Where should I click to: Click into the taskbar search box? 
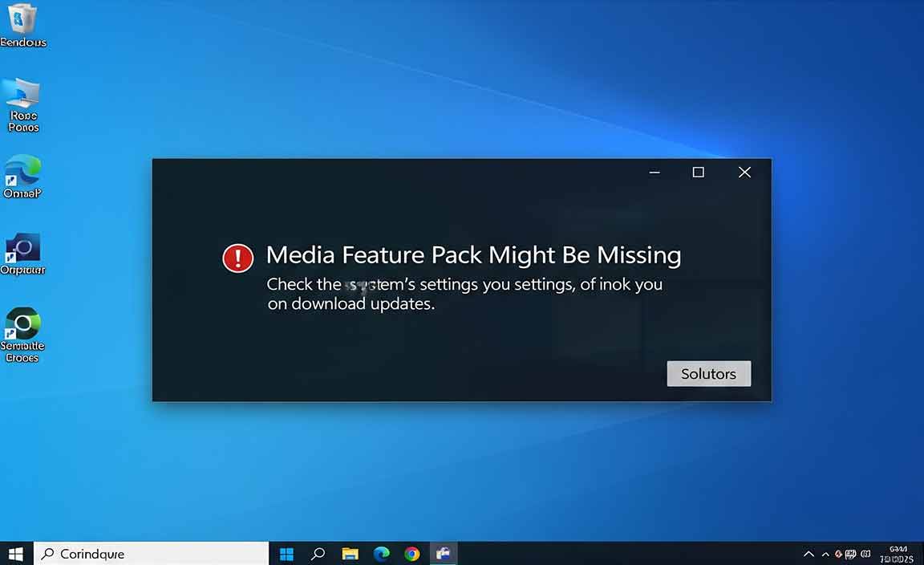pos(152,554)
